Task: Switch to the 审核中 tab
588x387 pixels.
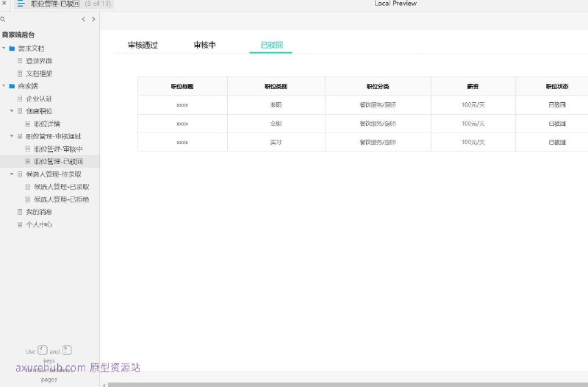Action: [205, 45]
